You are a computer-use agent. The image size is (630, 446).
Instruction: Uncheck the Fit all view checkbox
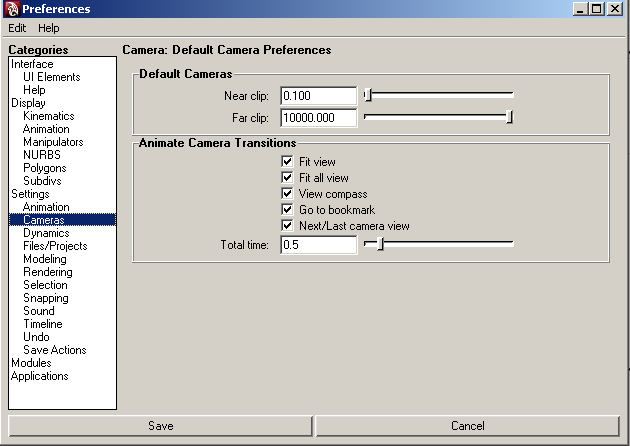tap(287, 178)
